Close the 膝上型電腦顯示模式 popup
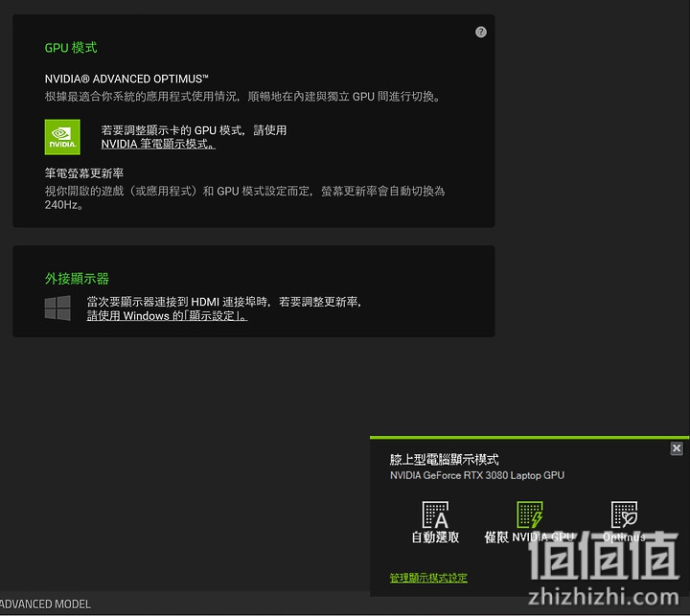The width and height of the screenshot is (690, 616). tap(677, 448)
